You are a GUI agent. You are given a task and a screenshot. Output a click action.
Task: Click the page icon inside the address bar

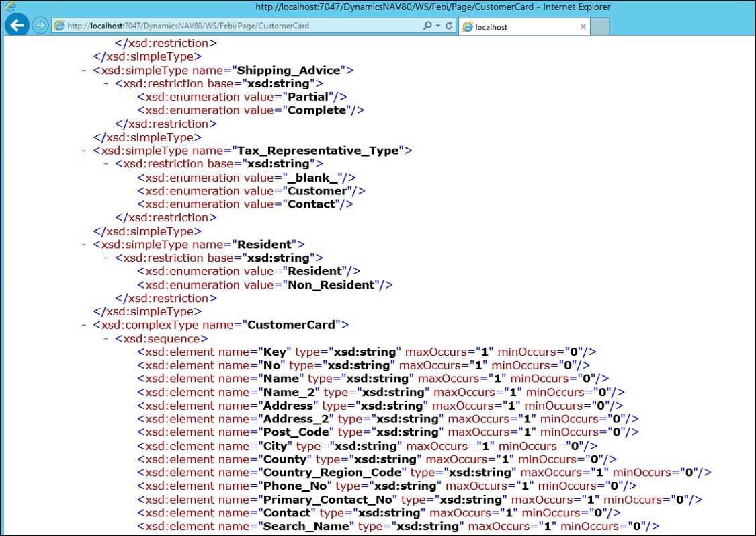[59, 26]
